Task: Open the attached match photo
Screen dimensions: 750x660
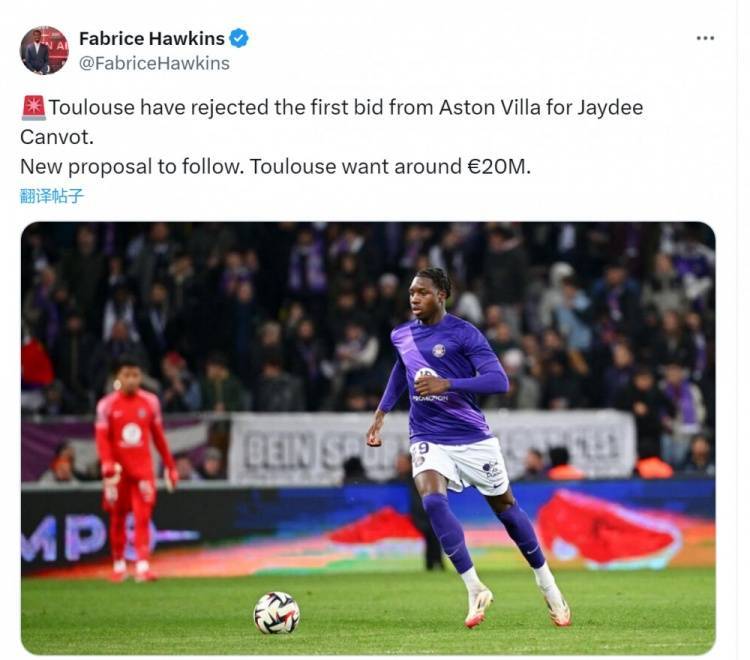Action: 368,438
